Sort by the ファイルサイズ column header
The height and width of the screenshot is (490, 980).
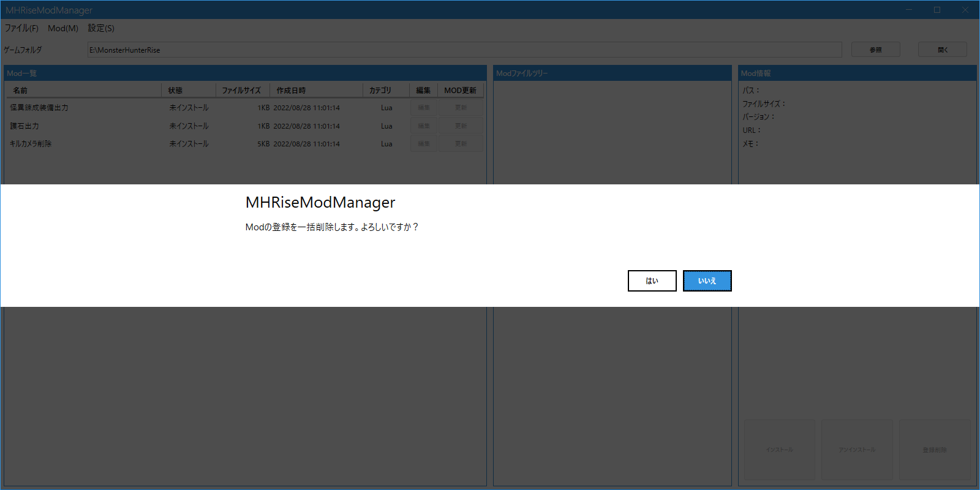click(243, 90)
